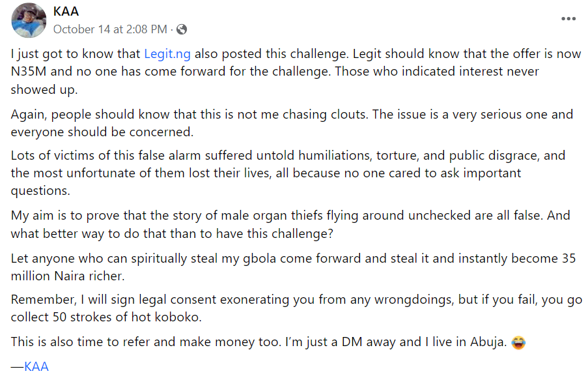The image size is (588, 380).
Task: Click the laughing emoji after Abuja
Action: 518,342
